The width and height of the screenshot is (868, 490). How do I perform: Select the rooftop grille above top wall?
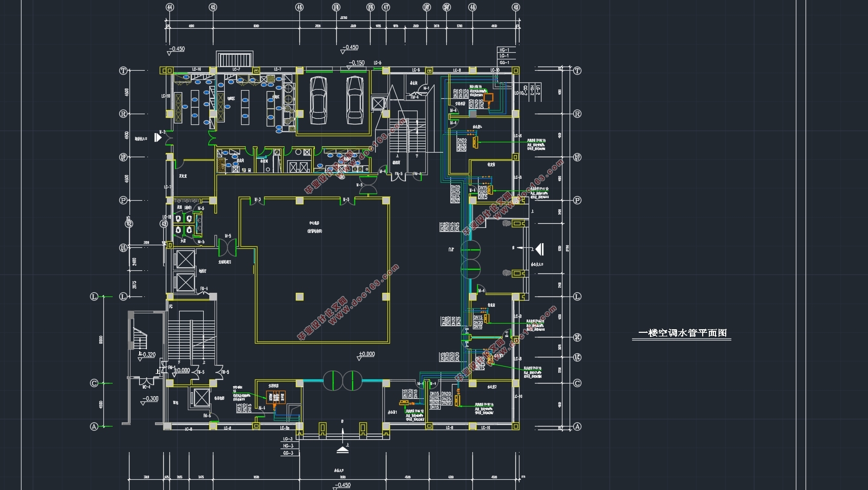pyautogui.click(x=235, y=58)
